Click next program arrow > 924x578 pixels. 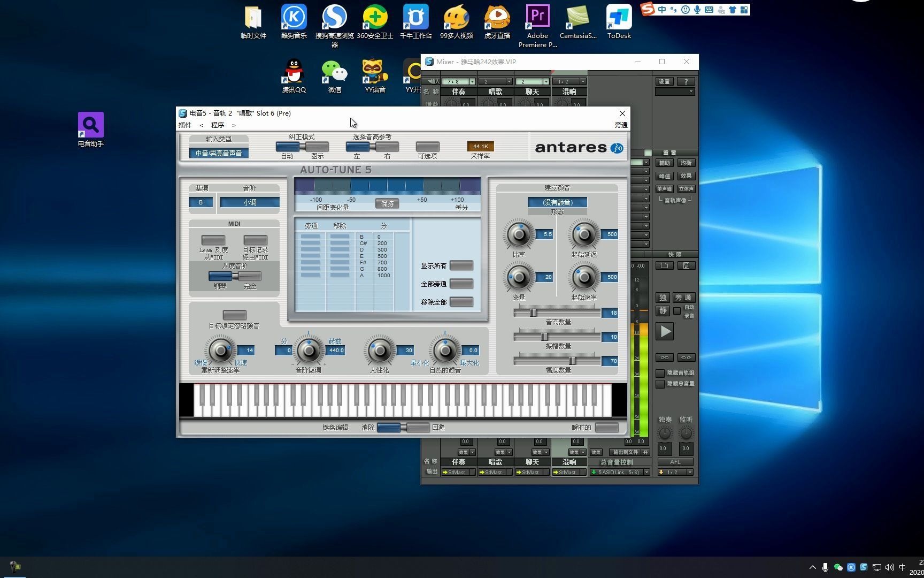pos(234,125)
